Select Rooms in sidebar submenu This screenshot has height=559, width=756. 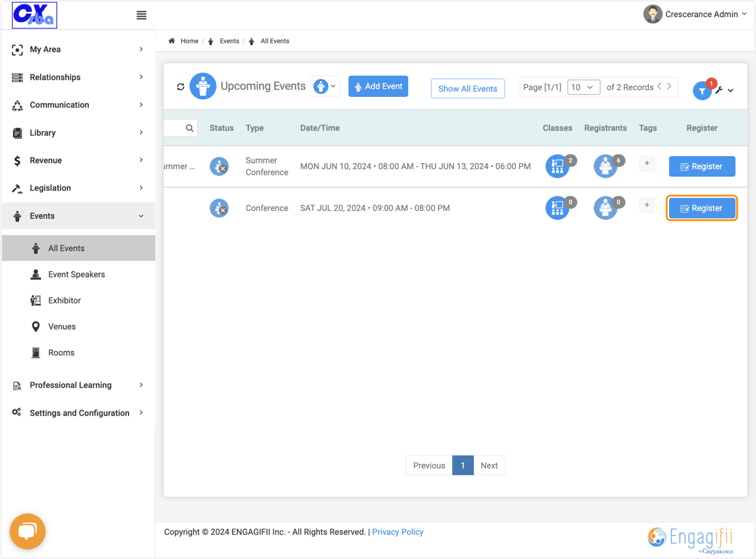pos(78,353)
